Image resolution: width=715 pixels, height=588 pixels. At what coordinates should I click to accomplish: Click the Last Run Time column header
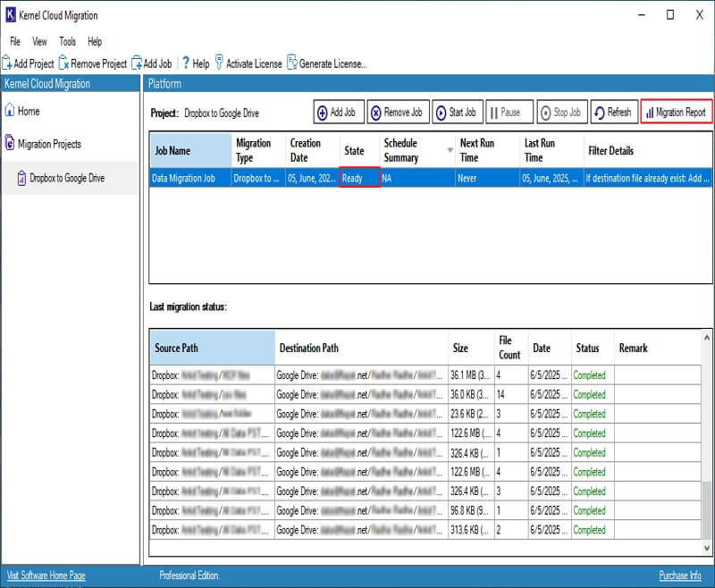point(551,150)
